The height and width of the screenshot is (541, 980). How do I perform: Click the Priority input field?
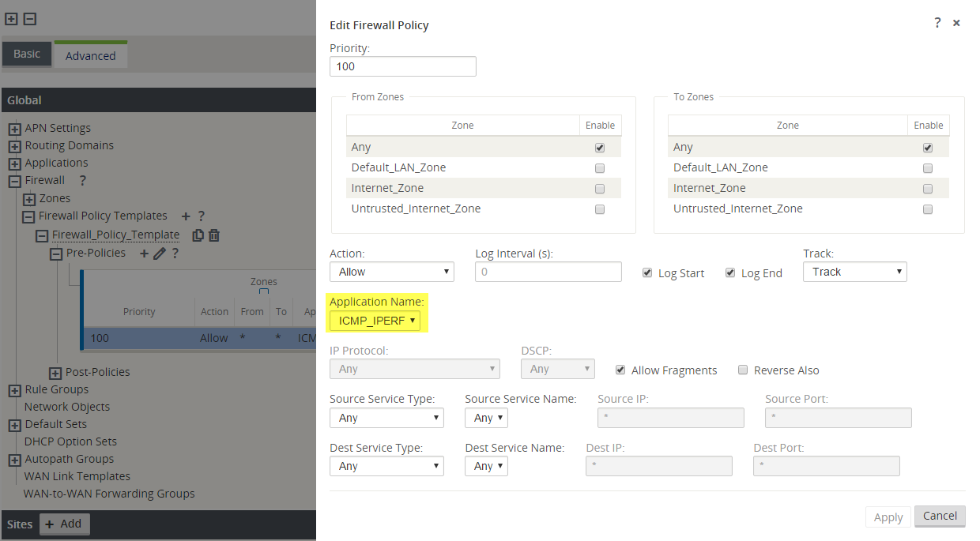tap(403, 66)
